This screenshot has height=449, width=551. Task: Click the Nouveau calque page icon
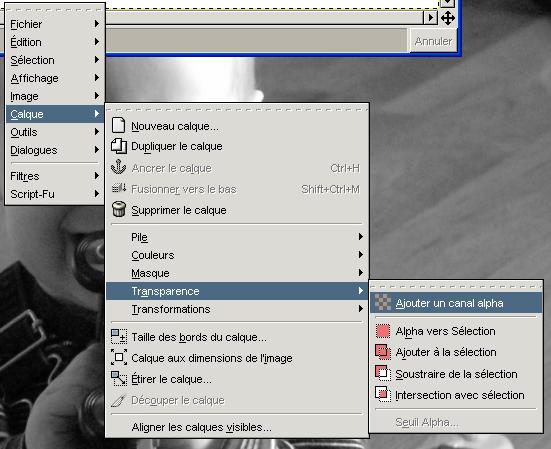(118, 125)
